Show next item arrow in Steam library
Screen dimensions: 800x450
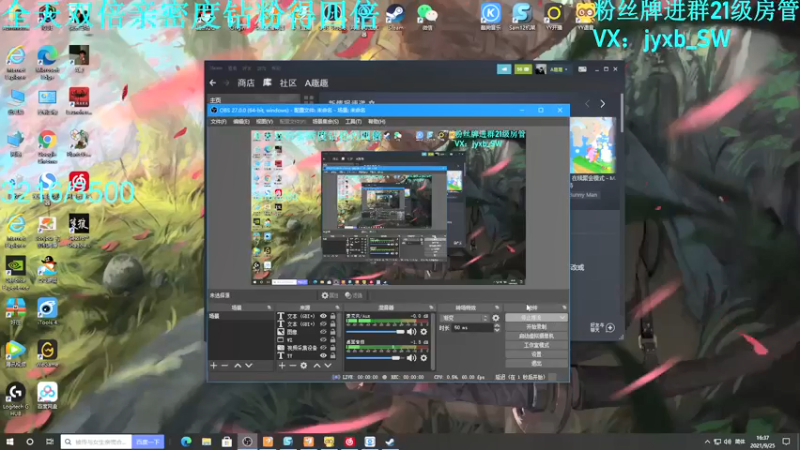tap(603, 104)
